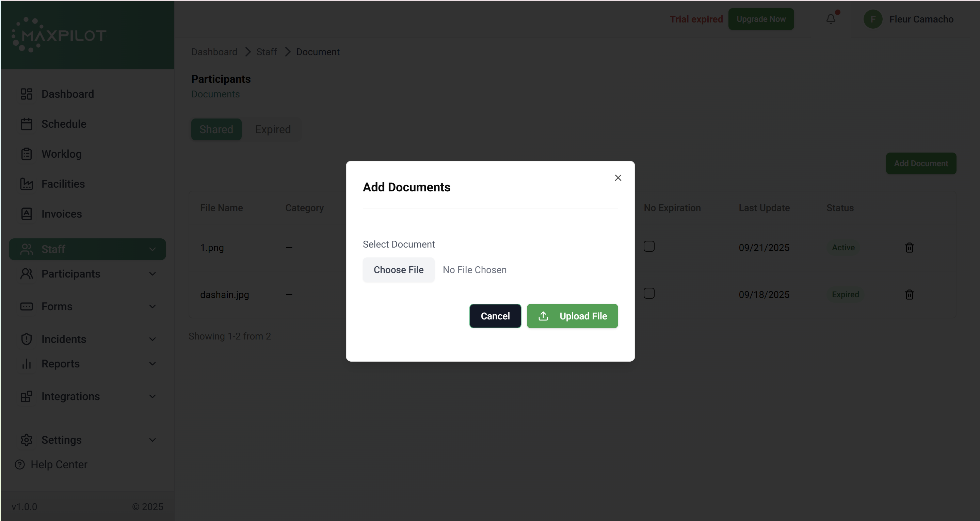Click the Facilities chart icon
The width and height of the screenshot is (980, 521).
(26, 184)
